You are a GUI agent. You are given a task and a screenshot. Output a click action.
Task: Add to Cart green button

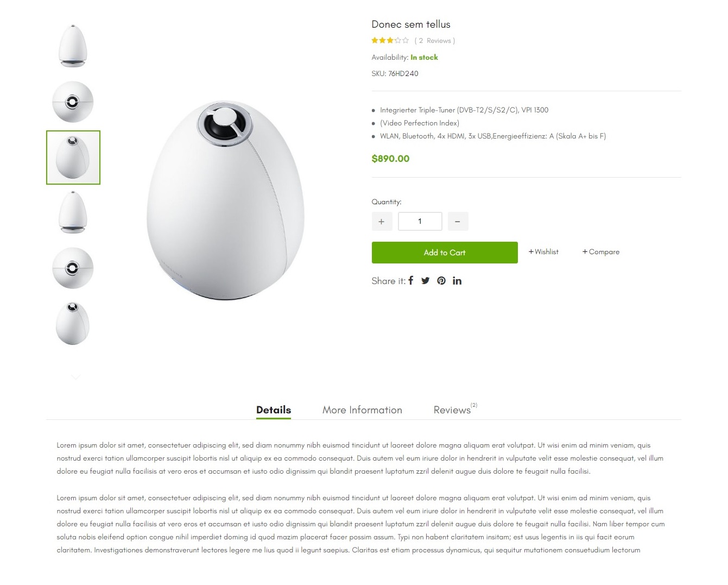[x=445, y=253]
